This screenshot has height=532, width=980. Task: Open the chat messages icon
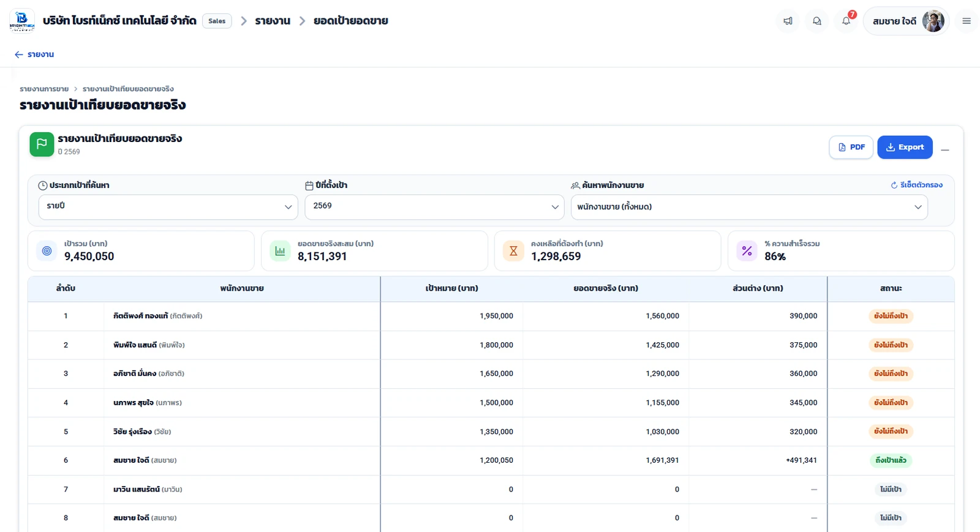(817, 21)
